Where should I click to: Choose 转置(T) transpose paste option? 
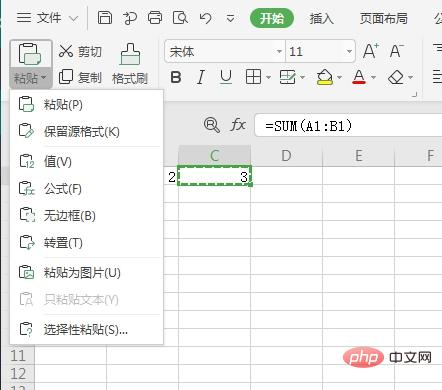[x=87, y=242]
